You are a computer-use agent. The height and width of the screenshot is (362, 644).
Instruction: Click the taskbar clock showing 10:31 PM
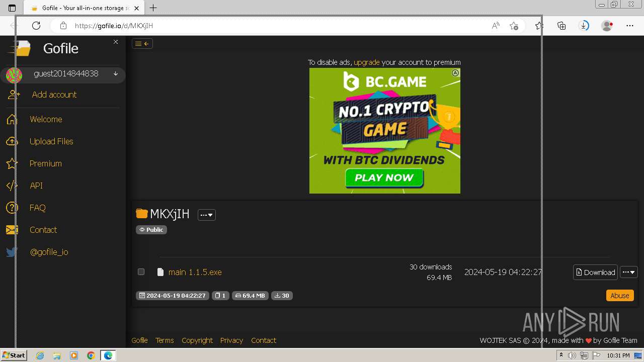618,355
